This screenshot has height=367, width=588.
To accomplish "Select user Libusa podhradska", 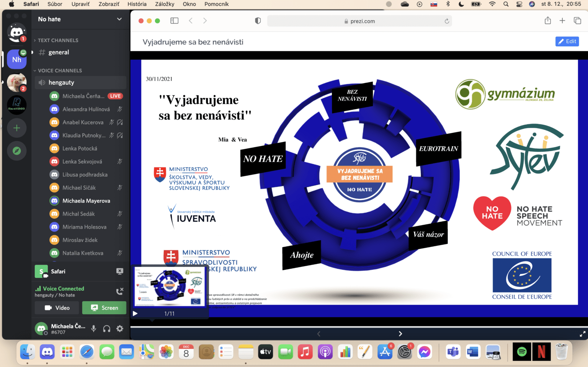I will pos(85,175).
